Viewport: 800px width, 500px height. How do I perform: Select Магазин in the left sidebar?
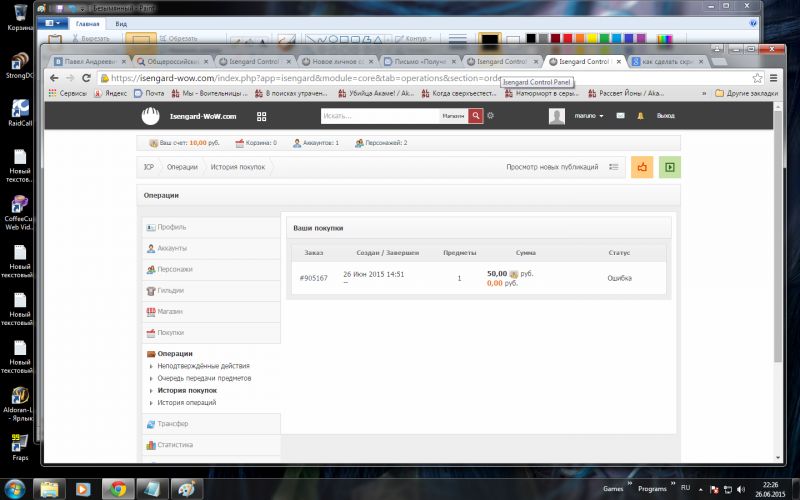coord(169,311)
